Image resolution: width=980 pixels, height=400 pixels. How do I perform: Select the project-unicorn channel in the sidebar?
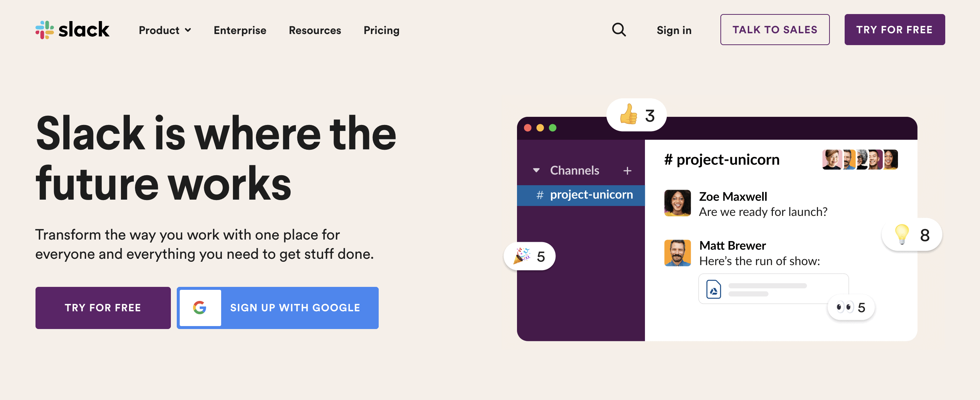point(581,195)
